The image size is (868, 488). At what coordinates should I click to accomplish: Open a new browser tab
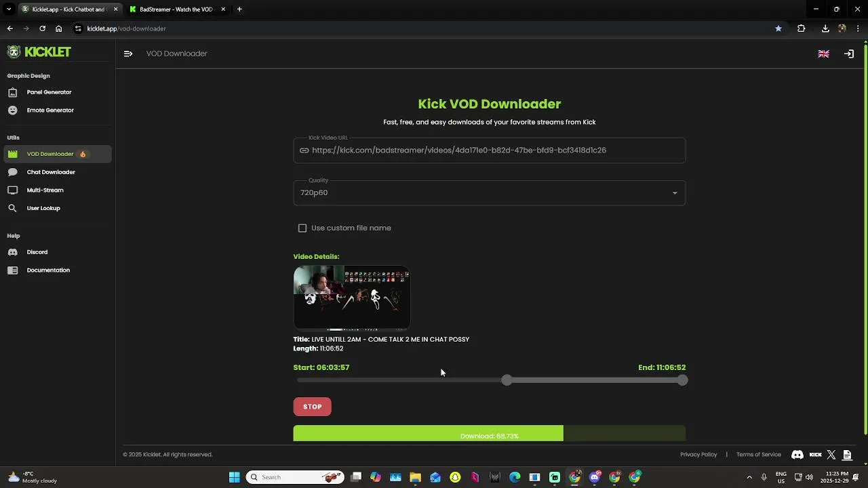[239, 9]
